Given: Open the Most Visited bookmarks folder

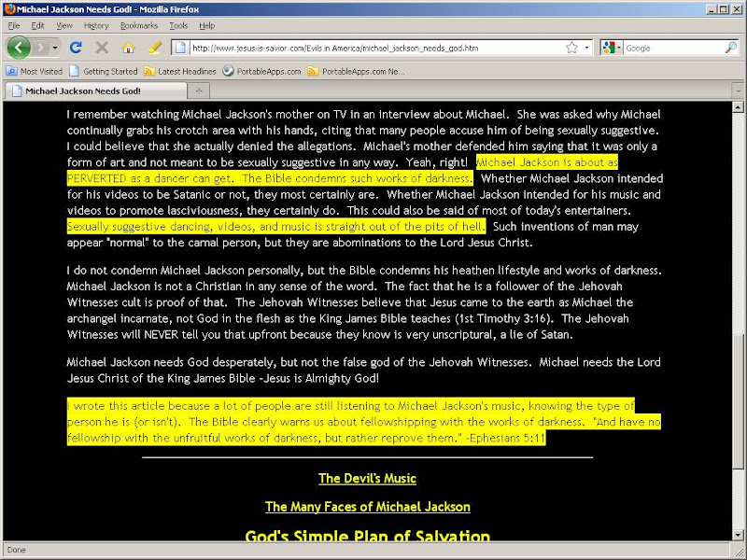Looking at the screenshot, I should pyautogui.click(x=35, y=72).
